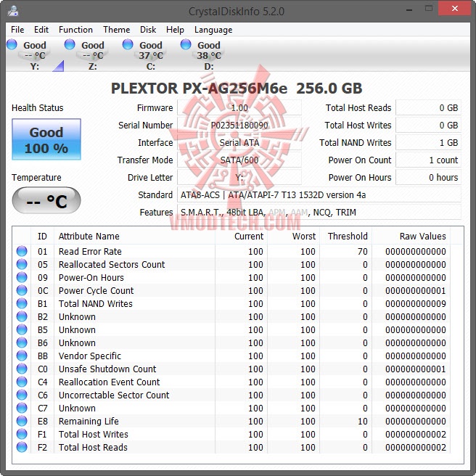Viewport: 476px width, 476px height.
Task: Click threshold value 70 for Read Error Rate
Action: 363,251
